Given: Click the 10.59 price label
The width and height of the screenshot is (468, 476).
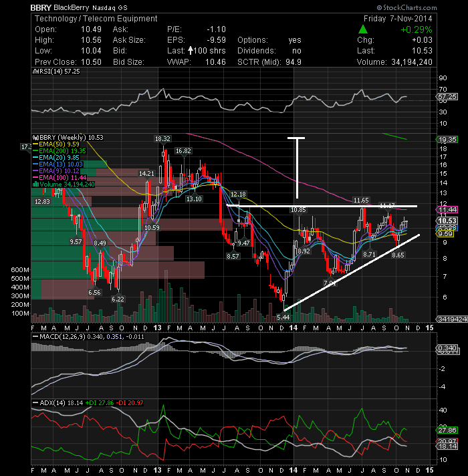Looking at the screenshot, I should (152, 227).
